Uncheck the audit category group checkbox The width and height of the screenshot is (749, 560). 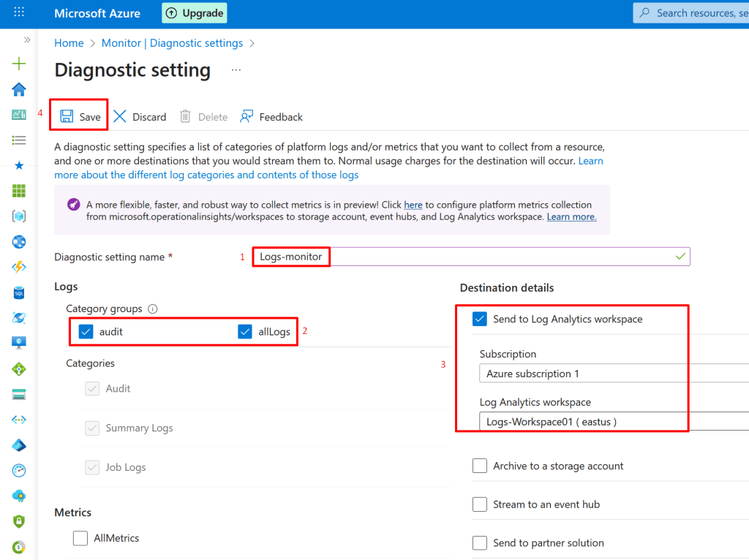click(86, 332)
